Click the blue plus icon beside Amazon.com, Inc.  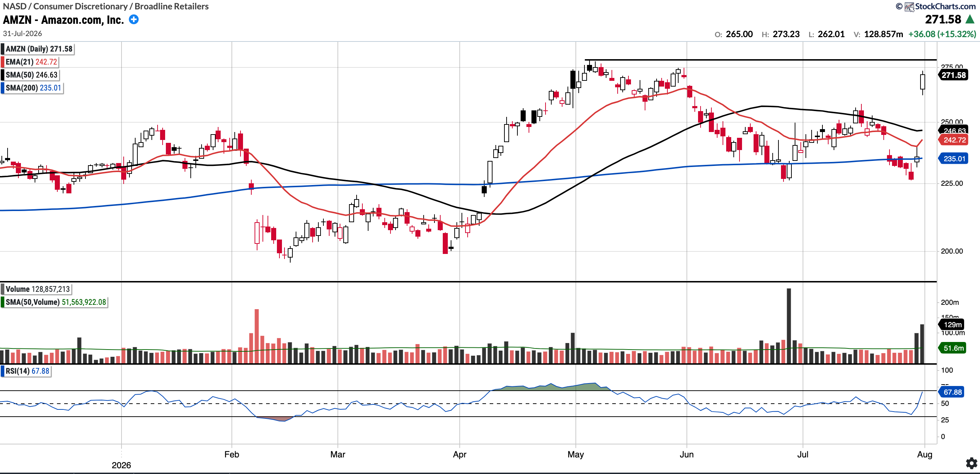click(133, 19)
